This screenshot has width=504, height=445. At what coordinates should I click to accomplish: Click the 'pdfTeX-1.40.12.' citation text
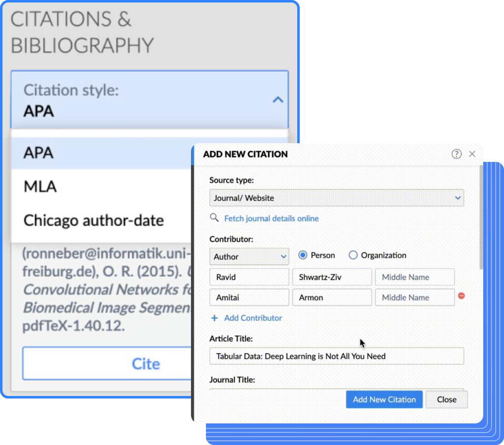[73, 326]
